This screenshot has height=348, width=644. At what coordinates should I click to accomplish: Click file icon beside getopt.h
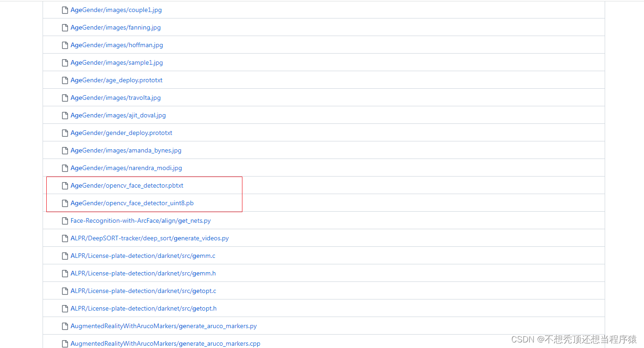click(x=65, y=308)
